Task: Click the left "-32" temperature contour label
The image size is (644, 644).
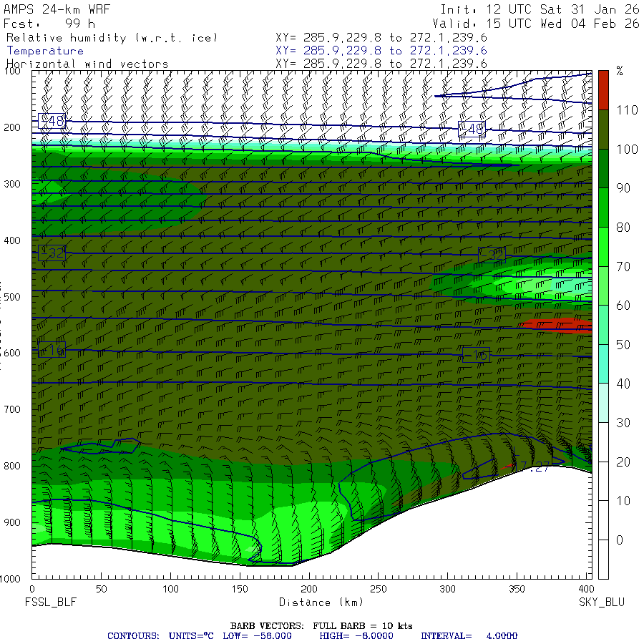Action: coord(52,253)
